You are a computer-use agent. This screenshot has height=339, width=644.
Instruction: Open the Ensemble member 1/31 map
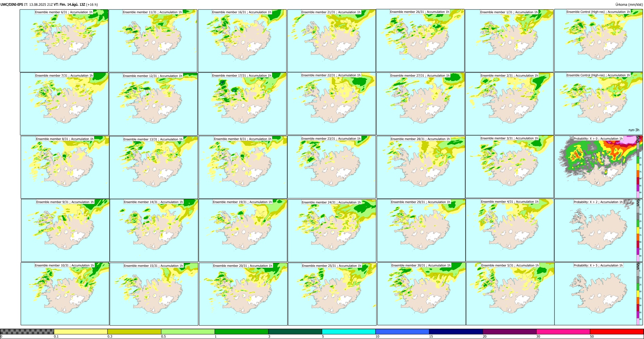(x=509, y=41)
